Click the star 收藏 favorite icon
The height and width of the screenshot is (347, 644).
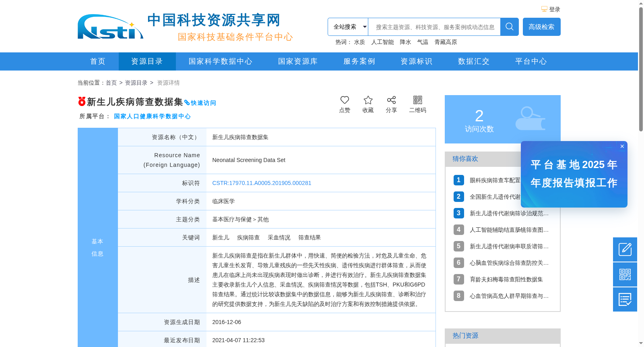pyautogui.click(x=368, y=100)
